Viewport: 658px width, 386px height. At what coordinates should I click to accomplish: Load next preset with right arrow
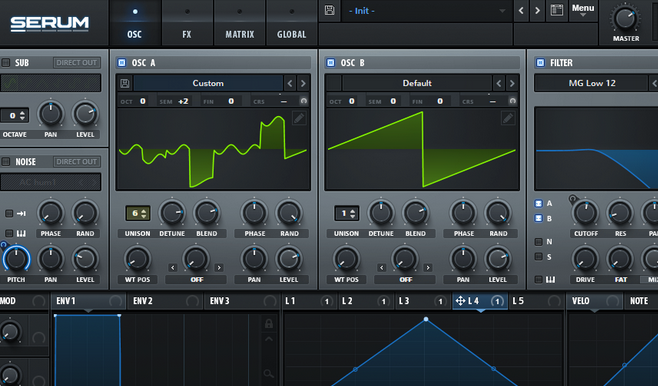[x=537, y=10]
